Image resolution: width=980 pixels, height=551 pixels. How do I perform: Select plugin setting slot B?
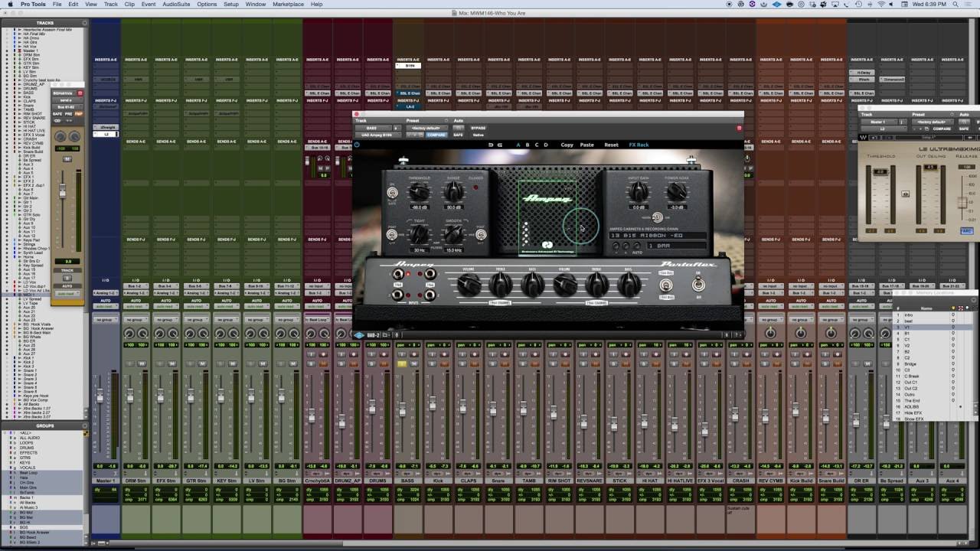(x=528, y=145)
